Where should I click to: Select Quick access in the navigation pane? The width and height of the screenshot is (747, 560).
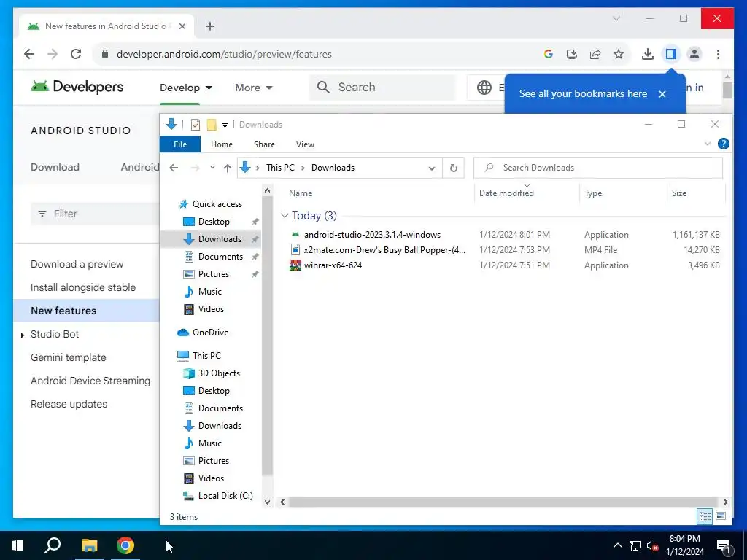click(x=217, y=204)
